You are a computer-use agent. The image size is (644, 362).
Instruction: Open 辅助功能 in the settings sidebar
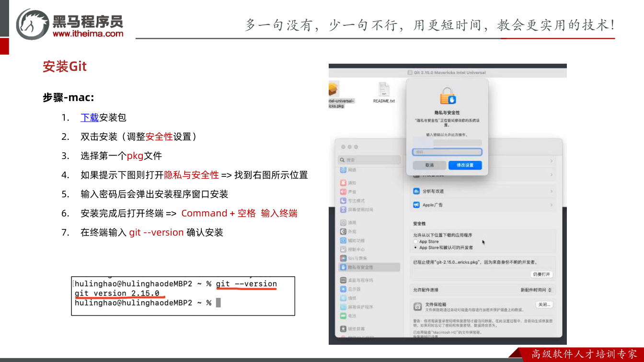[352, 240]
